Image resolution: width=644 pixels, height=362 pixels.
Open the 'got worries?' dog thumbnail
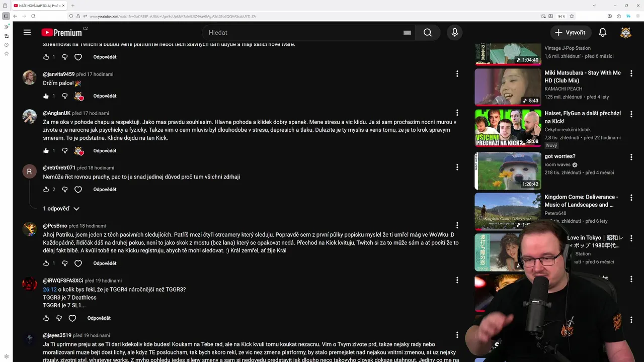point(508,170)
